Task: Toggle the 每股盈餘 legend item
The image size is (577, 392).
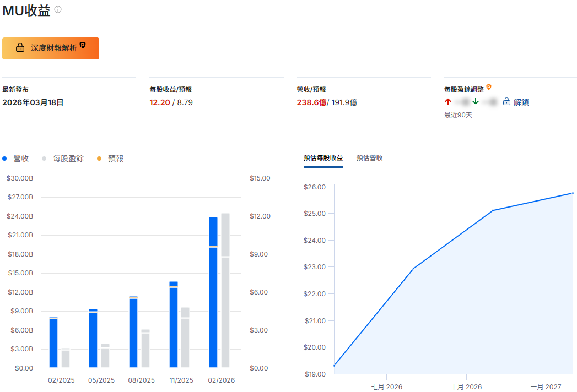Action: point(63,159)
